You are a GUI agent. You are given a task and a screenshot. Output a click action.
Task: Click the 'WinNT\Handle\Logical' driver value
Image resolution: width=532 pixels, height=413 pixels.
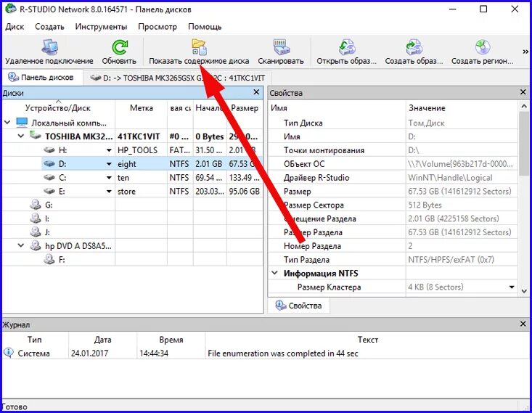(x=450, y=178)
